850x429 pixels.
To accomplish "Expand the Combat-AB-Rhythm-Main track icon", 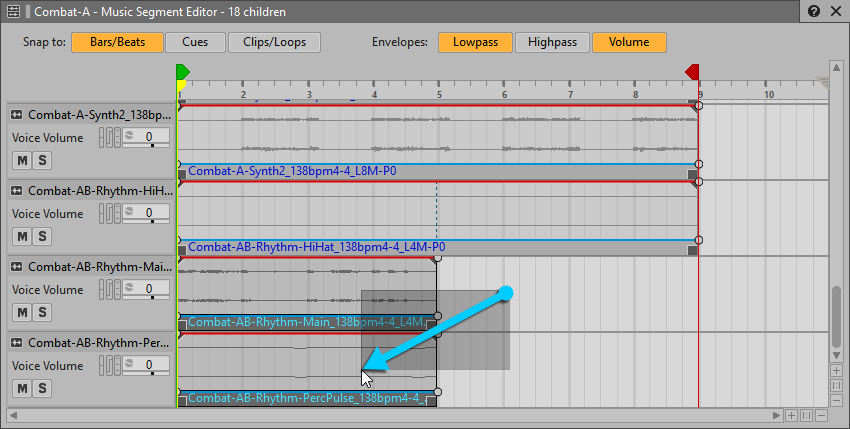I will tap(16, 267).
